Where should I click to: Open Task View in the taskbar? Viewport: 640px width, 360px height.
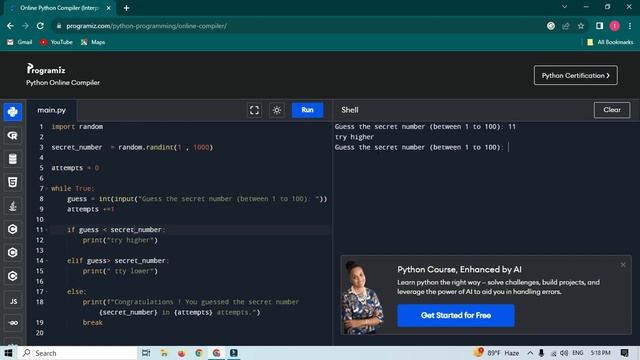click(146, 353)
